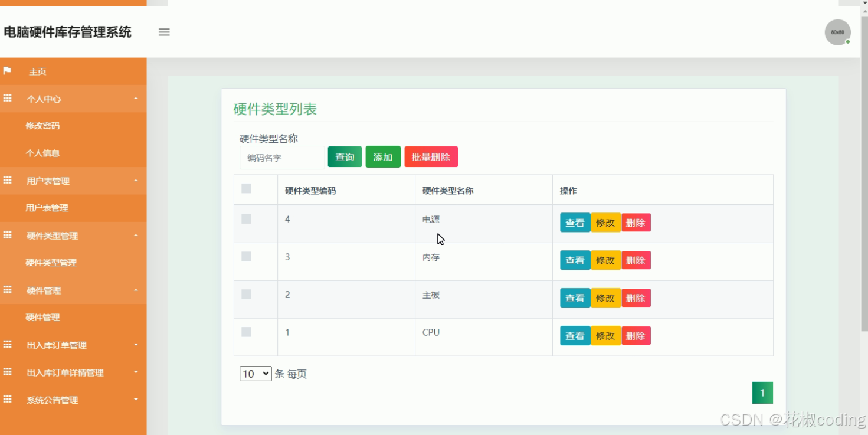Click 删除 for the CPU row
868x435 pixels.
tap(636, 336)
